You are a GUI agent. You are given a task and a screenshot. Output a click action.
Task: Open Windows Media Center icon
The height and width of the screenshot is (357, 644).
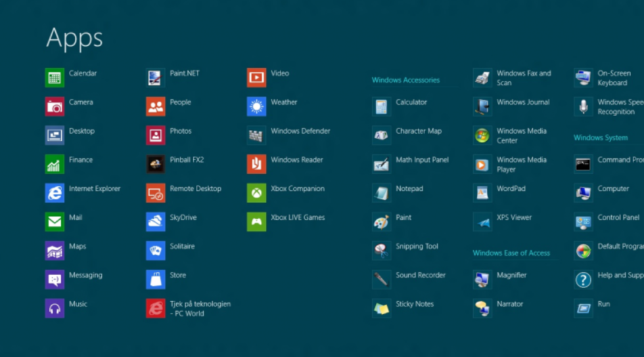[x=482, y=135]
